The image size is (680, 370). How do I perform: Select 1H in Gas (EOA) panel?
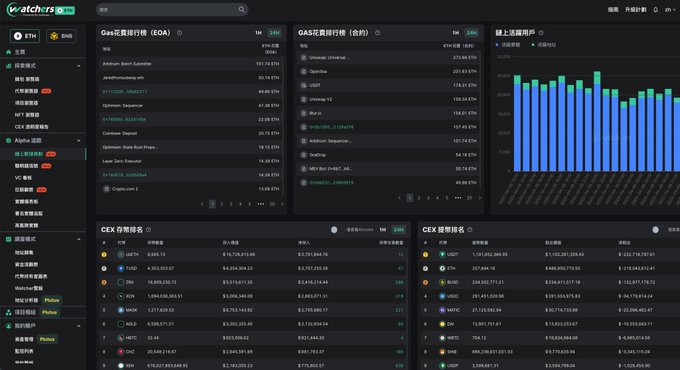(x=258, y=33)
